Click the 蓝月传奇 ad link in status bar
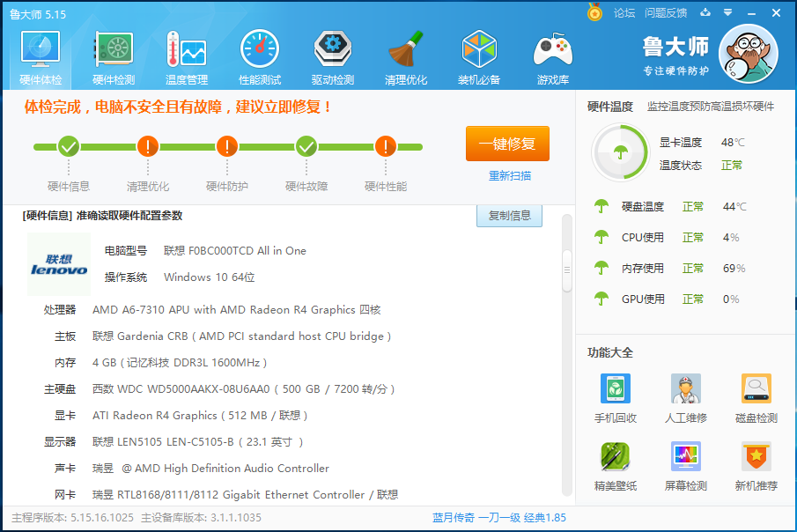 (498, 518)
